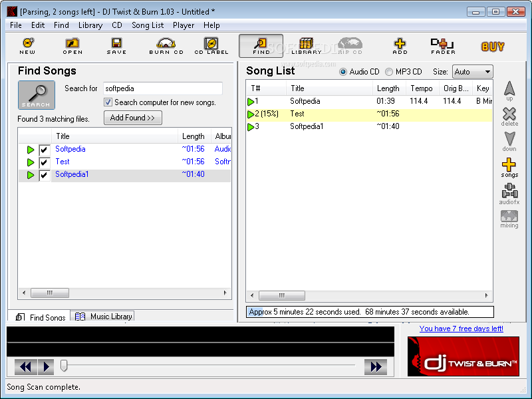
Task: Click the New toolbar icon
Action: click(28, 46)
